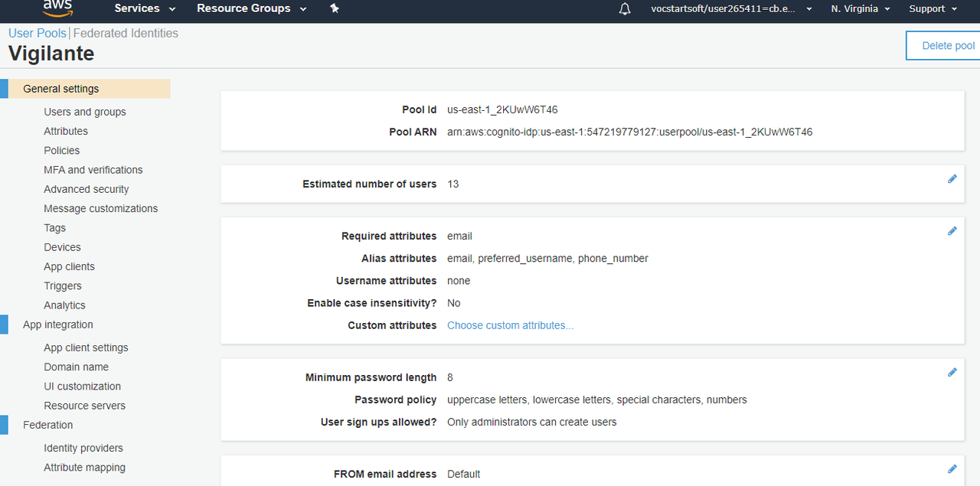This screenshot has height=486, width=980.
Task: Select Users and groups in sidebar
Action: click(85, 112)
